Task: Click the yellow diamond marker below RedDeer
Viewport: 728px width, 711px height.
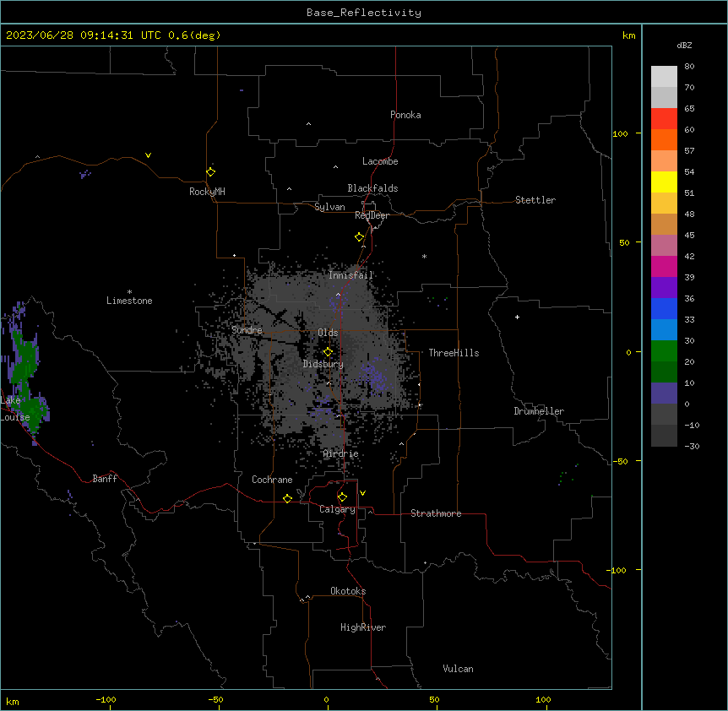Action: (360, 237)
